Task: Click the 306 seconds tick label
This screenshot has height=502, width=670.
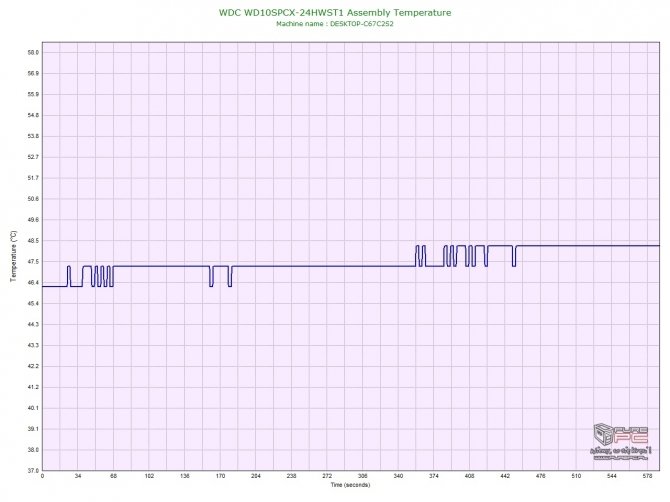Action: tap(363, 476)
